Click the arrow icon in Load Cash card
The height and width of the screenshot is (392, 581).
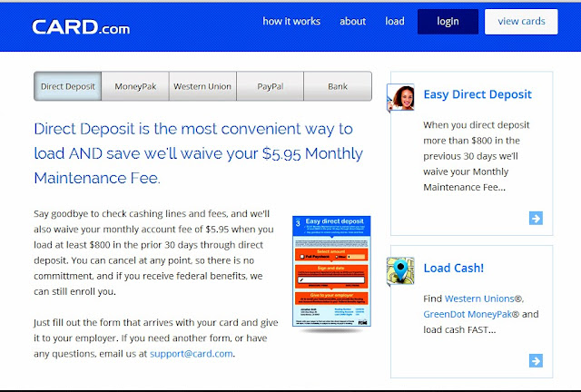pyautogui.click(x=536, y=360)
